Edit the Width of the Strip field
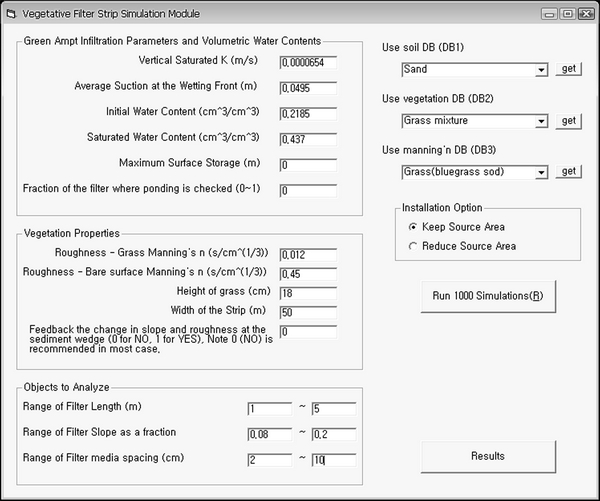This screenshot has width=600, height=501. pyautogui.click(x=308, y=312)
